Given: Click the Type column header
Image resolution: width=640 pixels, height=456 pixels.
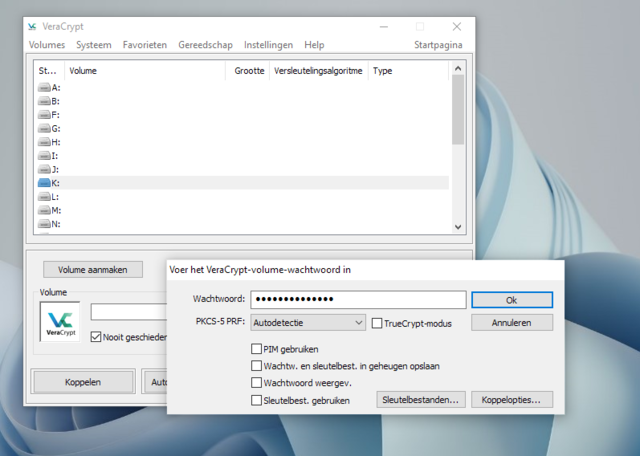Looking at the screenshot, I should pyautogui.click(x=409, y=71).
